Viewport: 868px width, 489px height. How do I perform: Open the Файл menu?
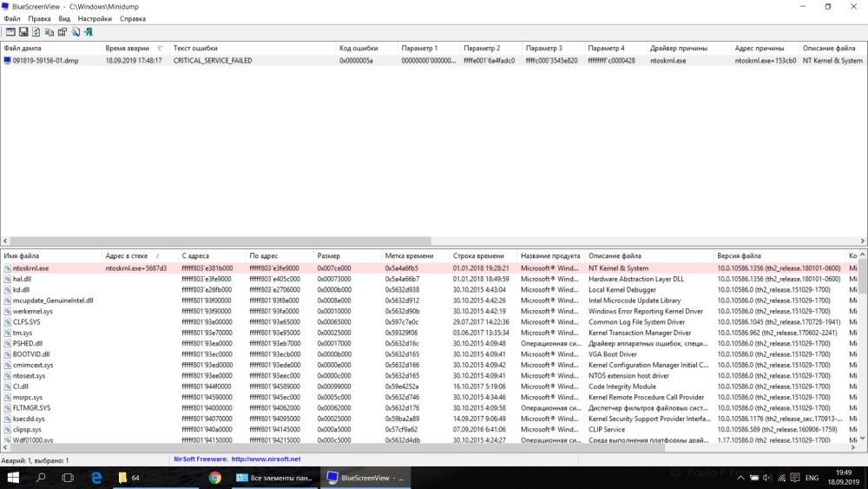pyautogui.click(x=12, y=18)
